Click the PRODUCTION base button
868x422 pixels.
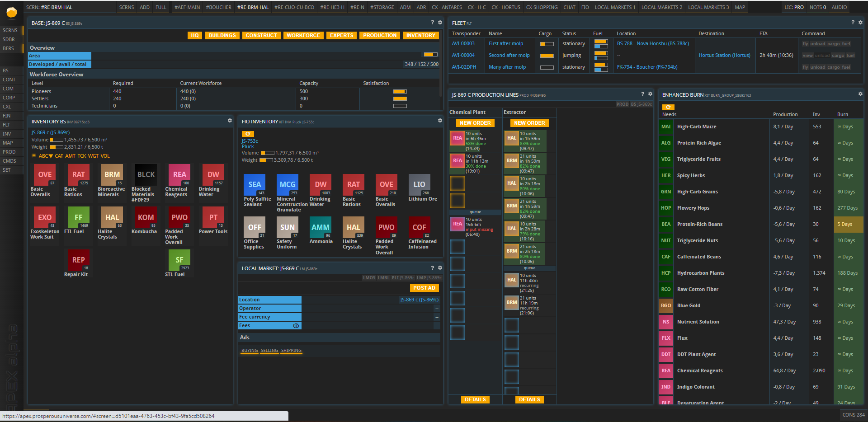click(x=380, y=35)
